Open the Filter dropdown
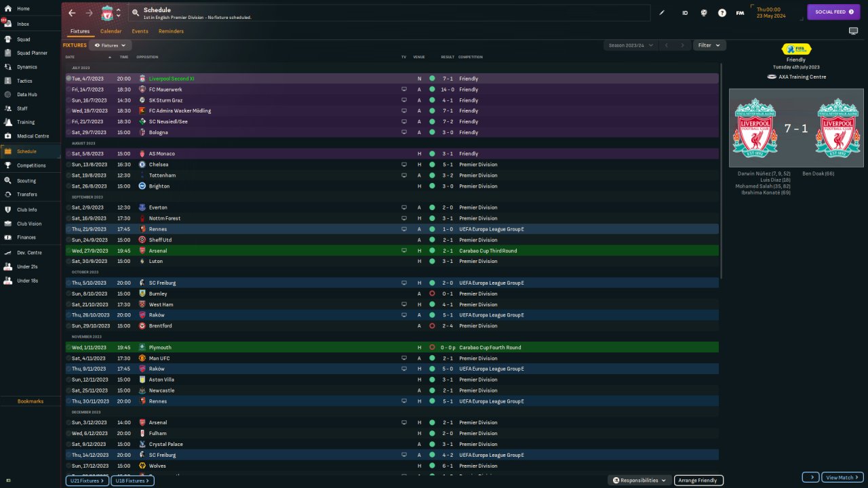This screenshot has height=488, width=868. (709, 45)
